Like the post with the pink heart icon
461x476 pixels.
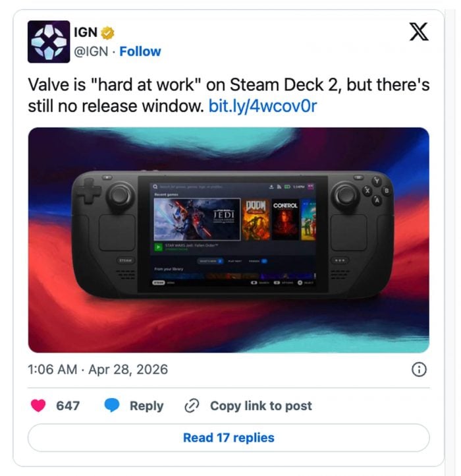click(38, 405)
